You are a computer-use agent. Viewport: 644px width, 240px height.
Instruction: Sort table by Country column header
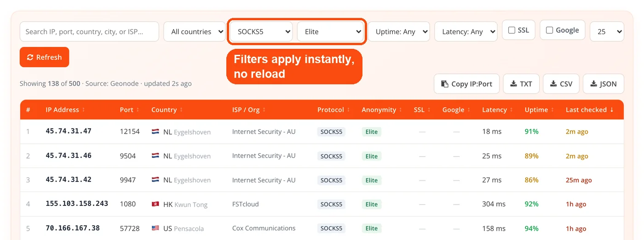click(x=164, y=110)
